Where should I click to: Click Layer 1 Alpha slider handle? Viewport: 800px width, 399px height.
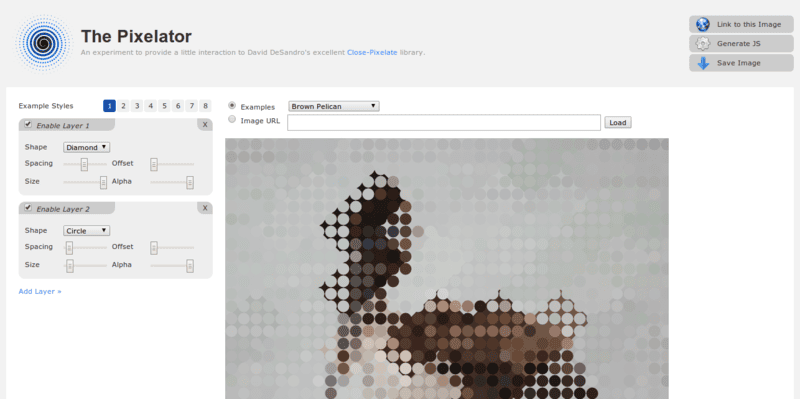[x=190, y=182]
